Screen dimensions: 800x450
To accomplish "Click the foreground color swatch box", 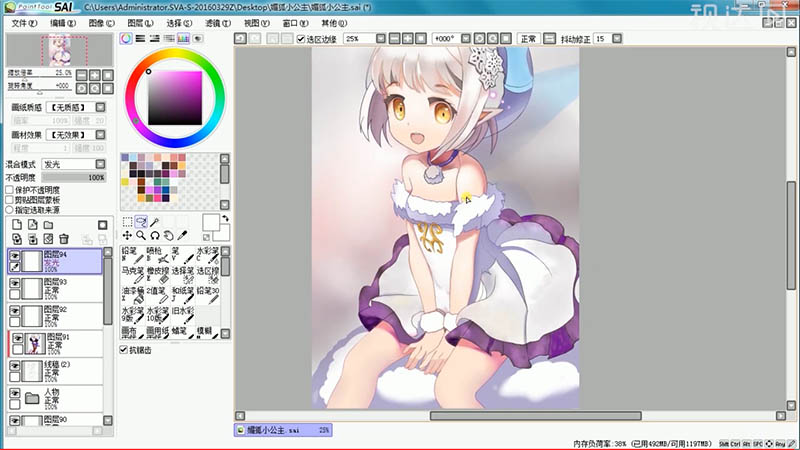I will [x=211, y=222].
